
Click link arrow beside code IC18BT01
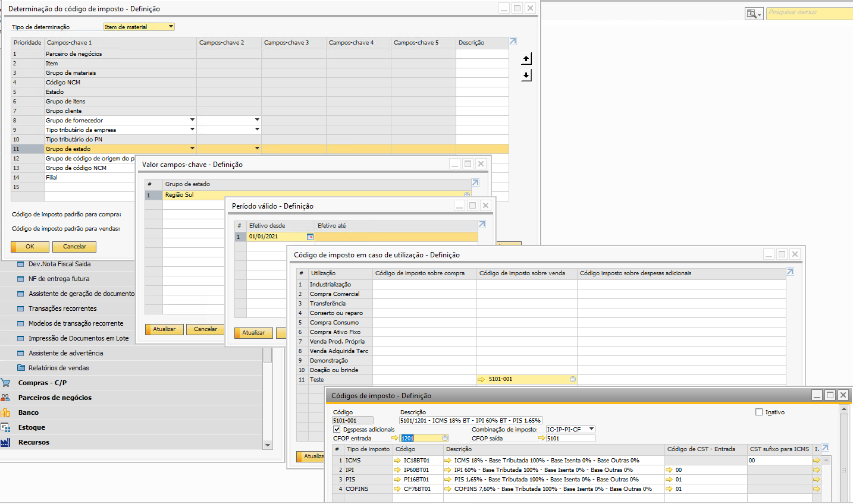[x=397, y=461]
